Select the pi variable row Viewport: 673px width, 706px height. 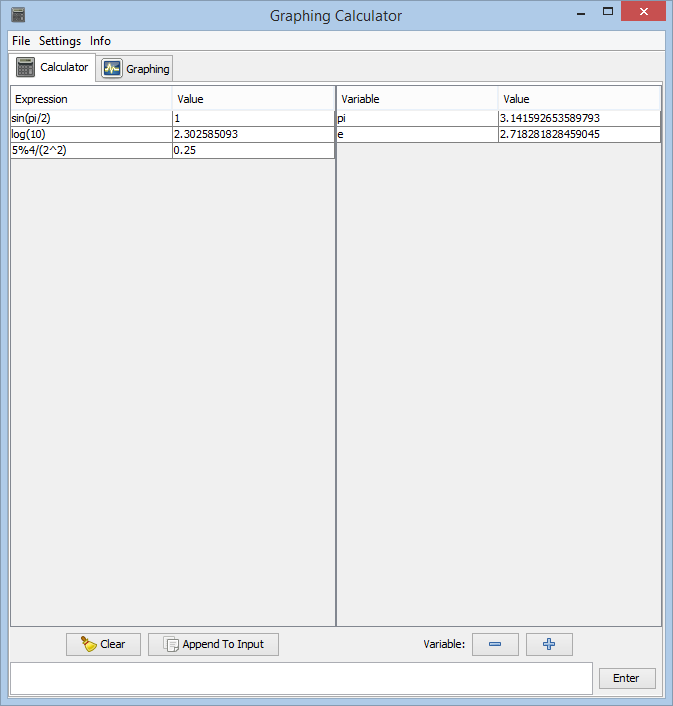coord(416,118)
